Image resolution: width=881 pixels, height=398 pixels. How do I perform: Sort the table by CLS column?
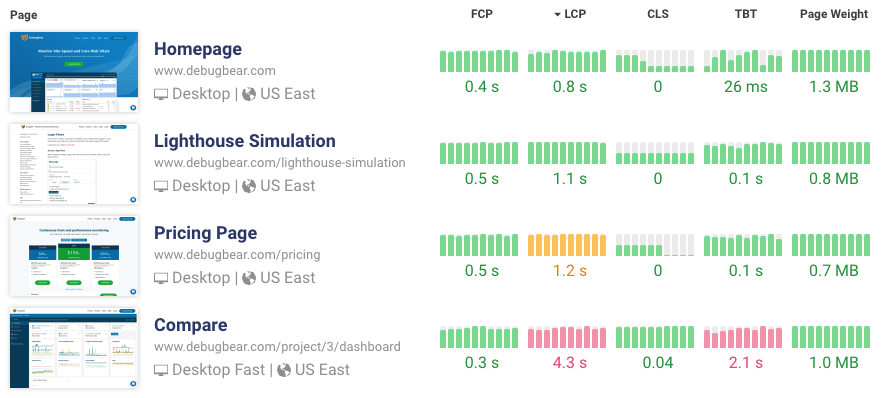(658, 14)
